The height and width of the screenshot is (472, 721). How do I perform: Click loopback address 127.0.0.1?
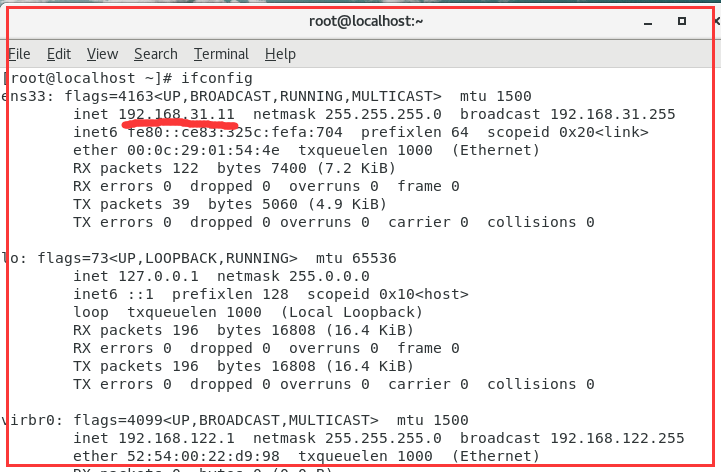click(159, 276)
